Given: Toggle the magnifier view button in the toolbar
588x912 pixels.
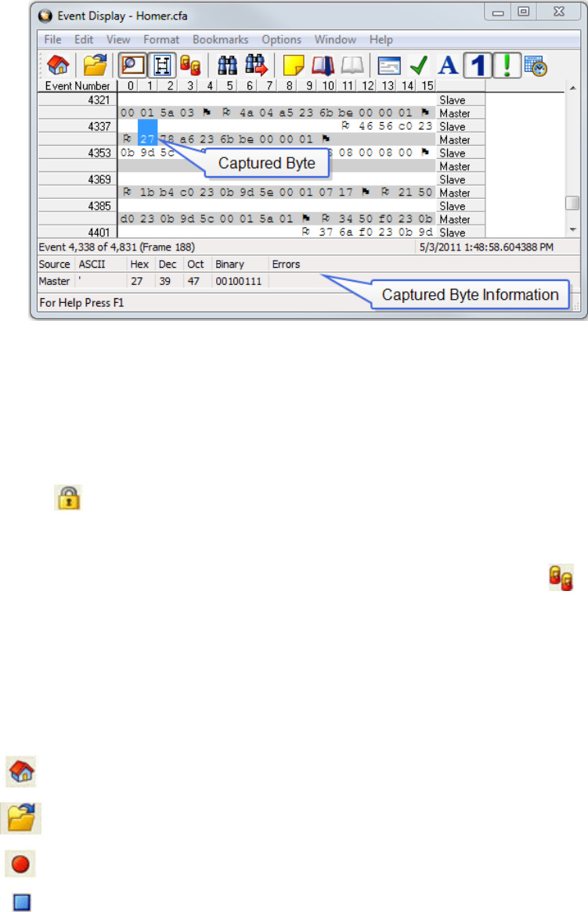Looking at the screenshot, I should (132, 64).
